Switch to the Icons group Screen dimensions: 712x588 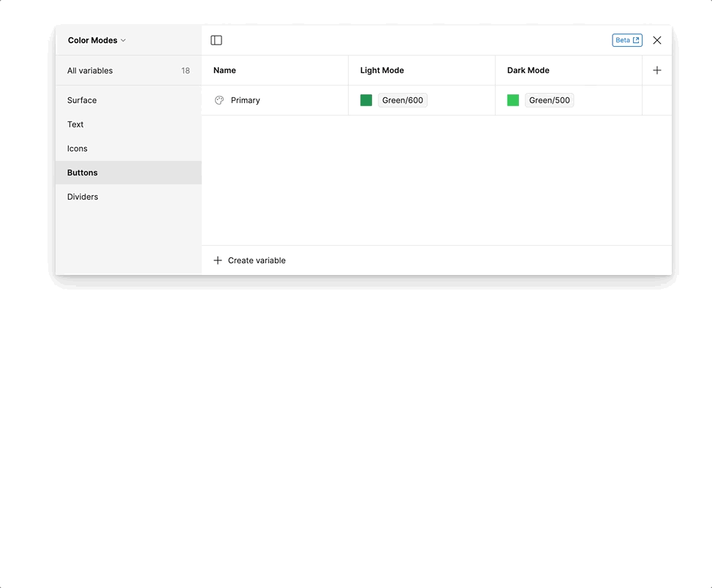pos(77,148)
